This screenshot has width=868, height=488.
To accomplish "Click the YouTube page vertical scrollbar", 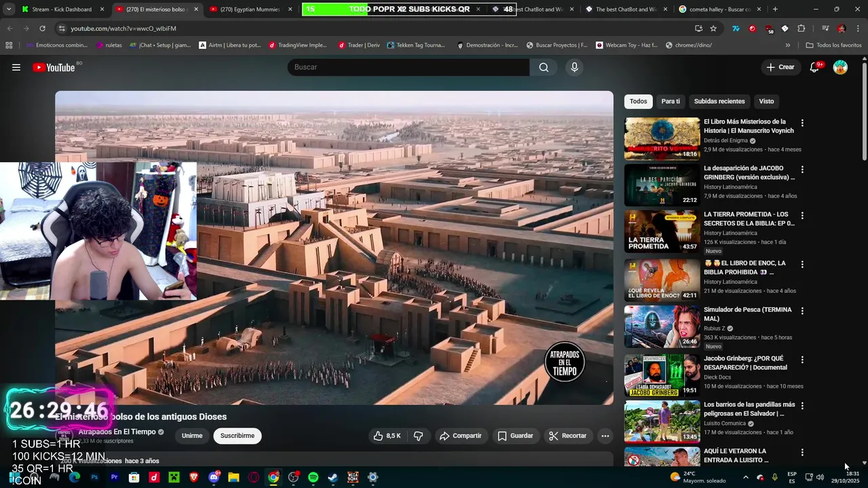I will click(864, 113).
